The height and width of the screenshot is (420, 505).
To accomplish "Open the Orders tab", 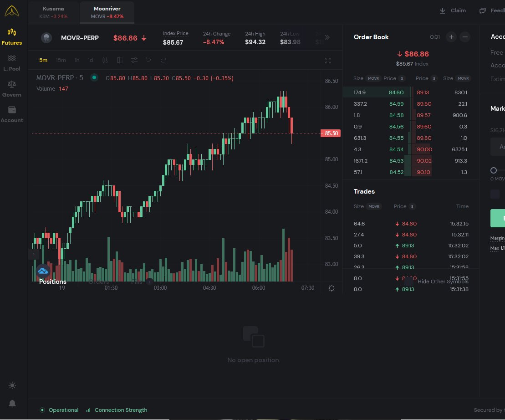I will [x=98, y=282].
